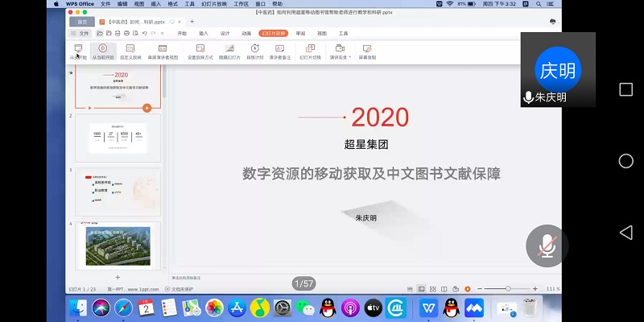Start slideshow with 从当前开始 icon
644x322 pixels.
point(102,51)
